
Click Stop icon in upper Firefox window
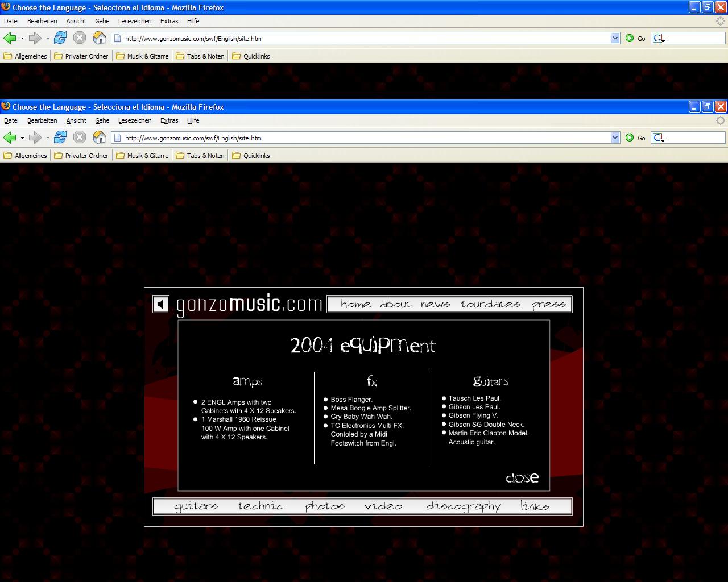(x=80, y=38)
